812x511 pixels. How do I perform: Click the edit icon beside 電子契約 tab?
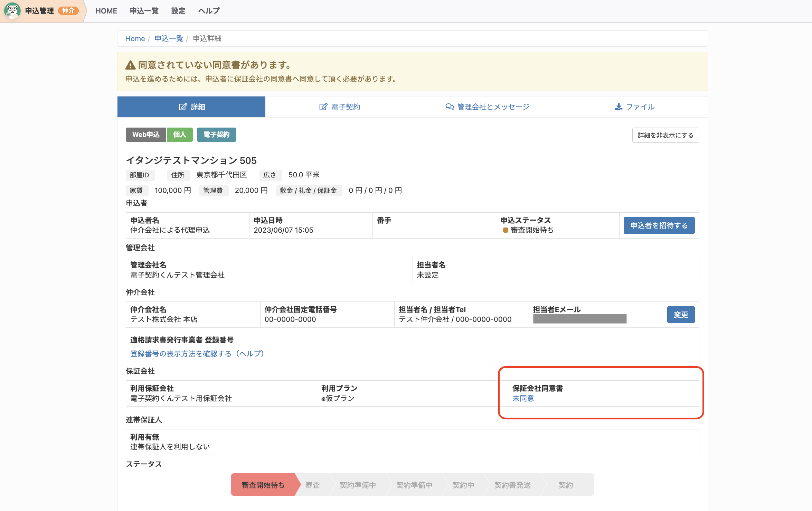(323, 107)
